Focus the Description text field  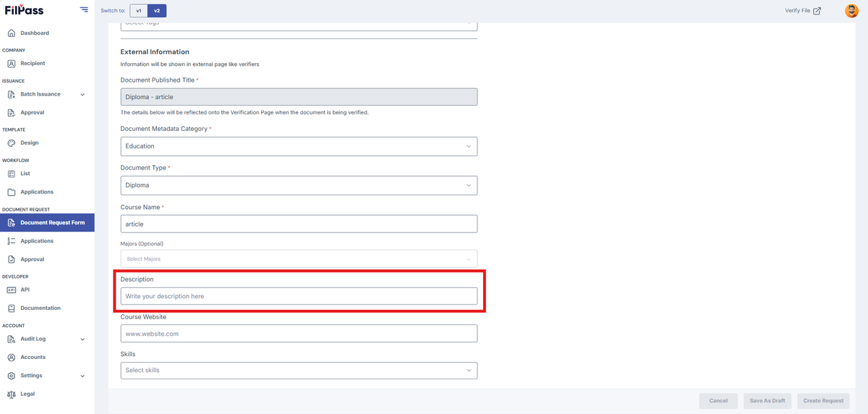coord(299,296)
